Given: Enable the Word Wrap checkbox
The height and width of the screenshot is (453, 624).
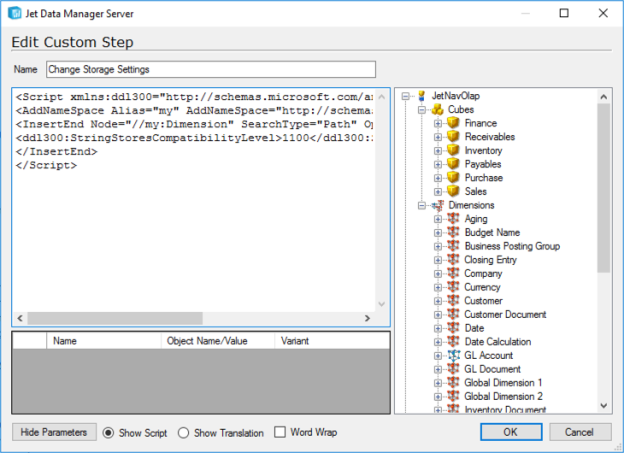Looking at the screenshot, I should (x=280, y=432).
